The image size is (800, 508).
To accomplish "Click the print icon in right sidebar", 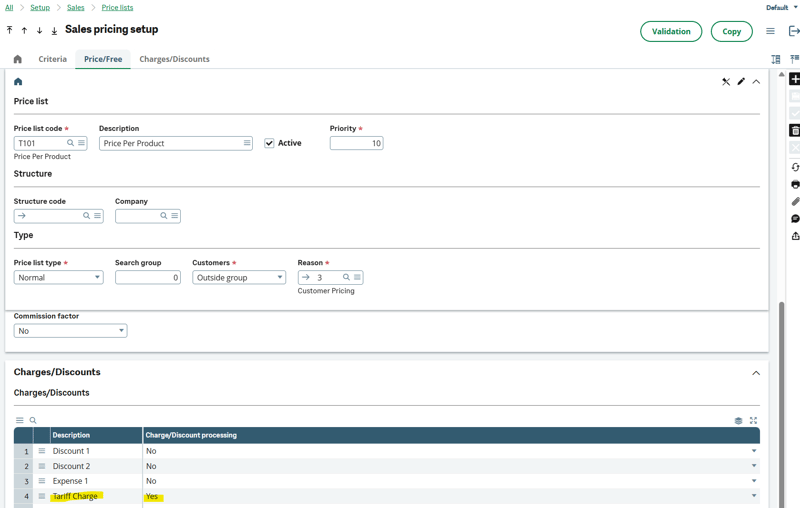I will coord(795,185).
